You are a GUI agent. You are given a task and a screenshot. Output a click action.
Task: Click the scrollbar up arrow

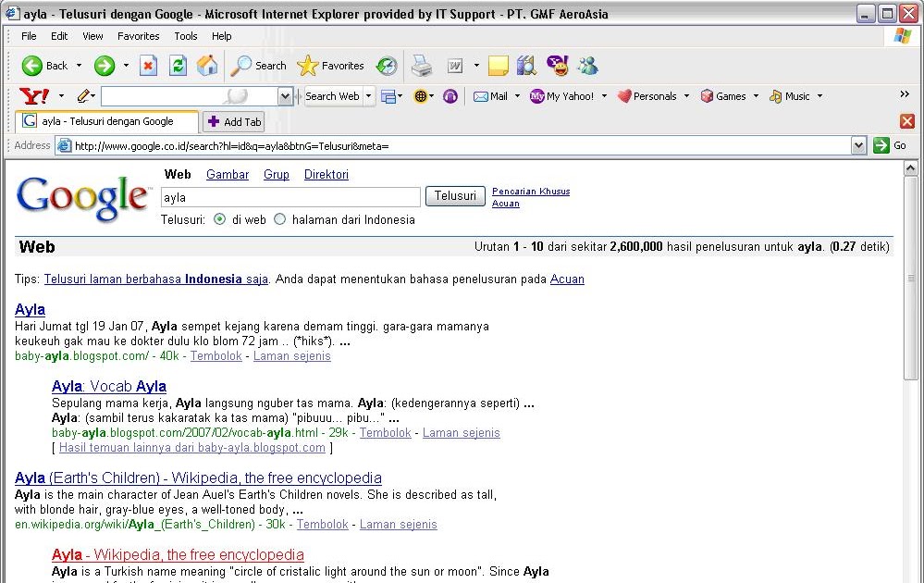910,168
